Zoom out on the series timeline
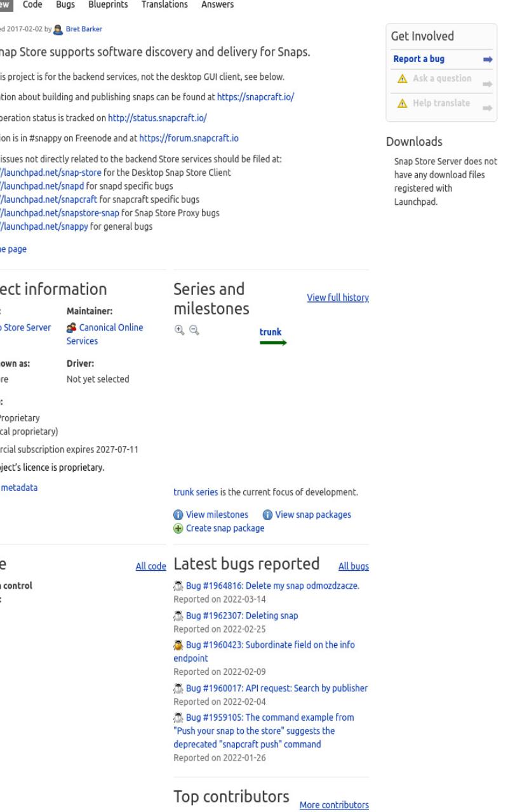This screenshot has width=508, height=812. tap(192, 330)
